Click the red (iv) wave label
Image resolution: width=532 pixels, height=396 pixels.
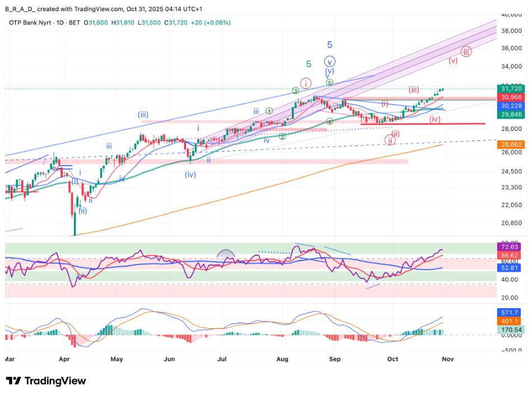435,119
